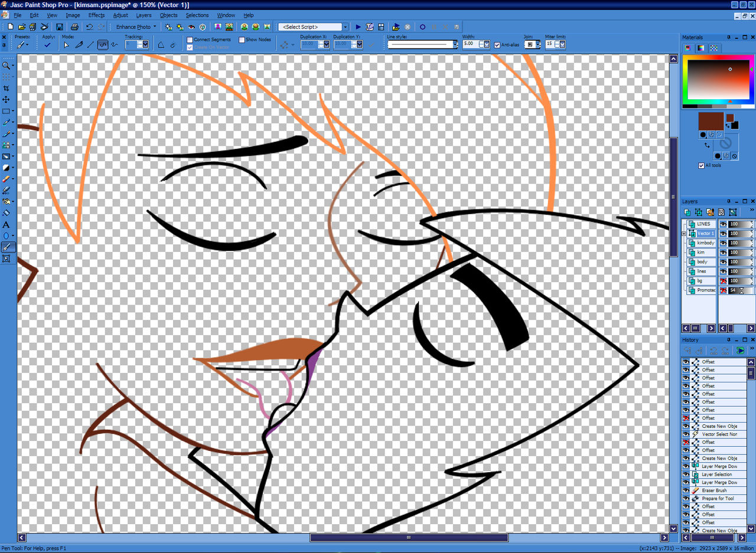Open the Enhance Photo dropdown
The height and width of the screenshot is (553, 756).
[x=136, y=27]
